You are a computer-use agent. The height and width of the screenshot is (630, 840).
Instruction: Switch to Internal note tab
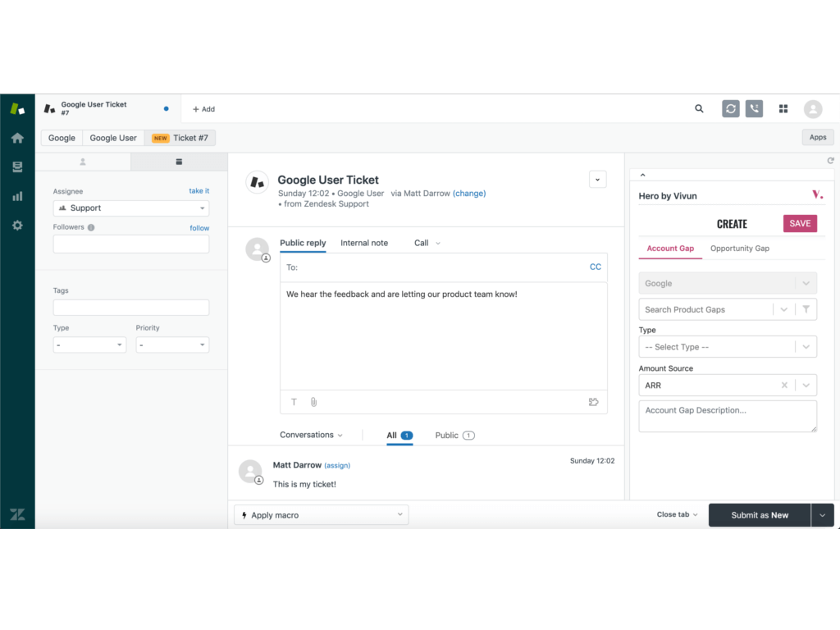coord(364,243)
